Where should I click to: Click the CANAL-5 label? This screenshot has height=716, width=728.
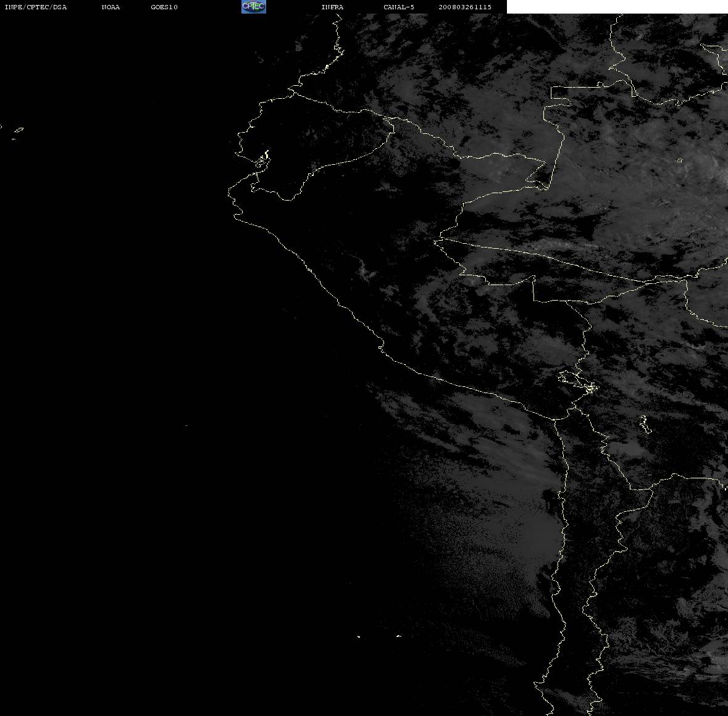pyautogui.click(x=398, y=7)
